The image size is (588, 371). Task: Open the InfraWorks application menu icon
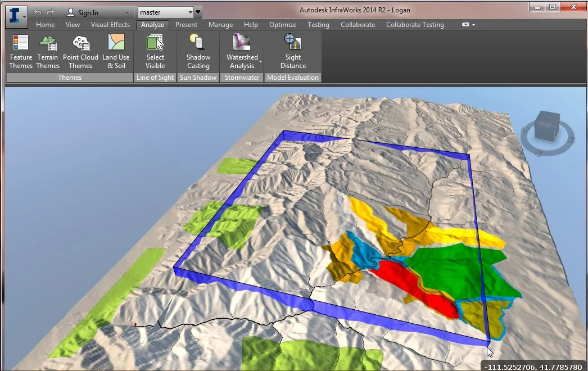16,16
